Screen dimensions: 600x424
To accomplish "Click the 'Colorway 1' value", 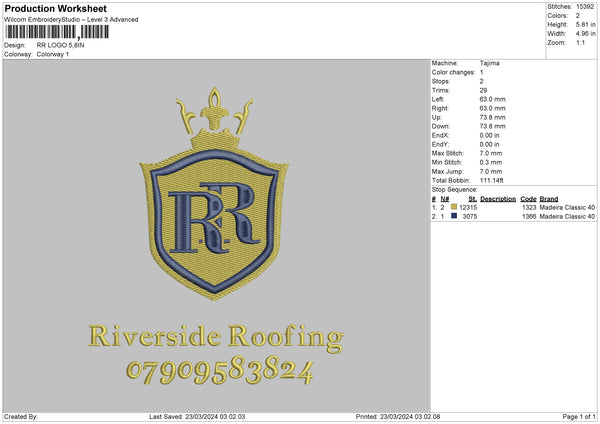I will (x=53, y=54).
